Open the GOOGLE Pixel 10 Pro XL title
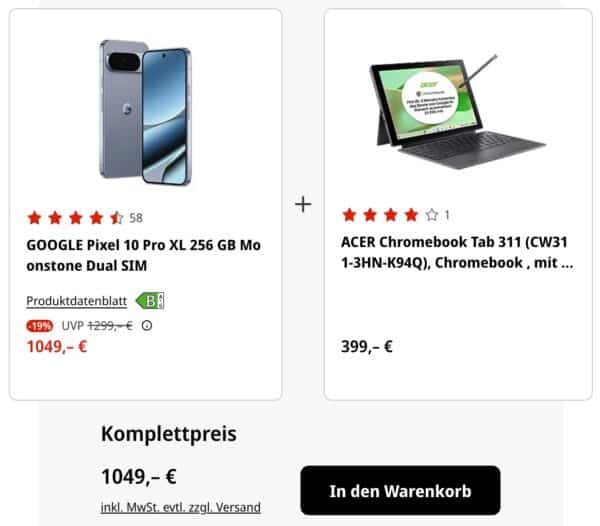 pos(143,254)
